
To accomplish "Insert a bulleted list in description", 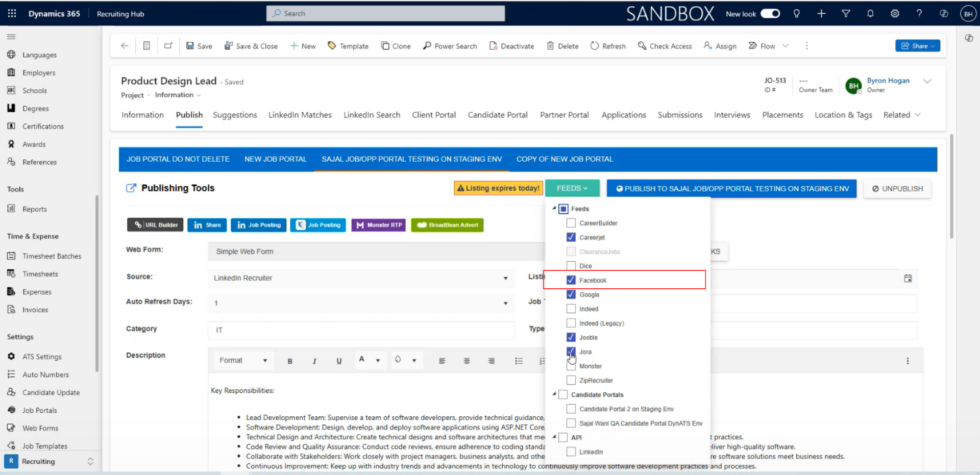I will [x=519, y=361].
